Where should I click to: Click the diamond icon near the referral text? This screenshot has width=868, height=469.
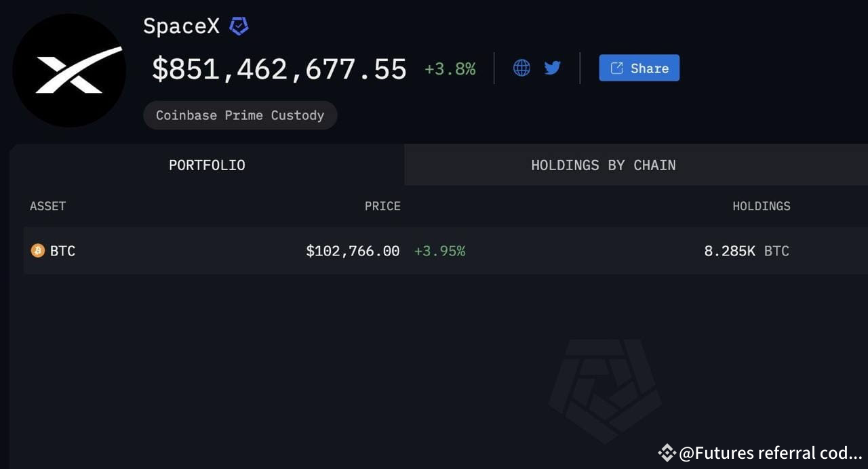point(667,453)
